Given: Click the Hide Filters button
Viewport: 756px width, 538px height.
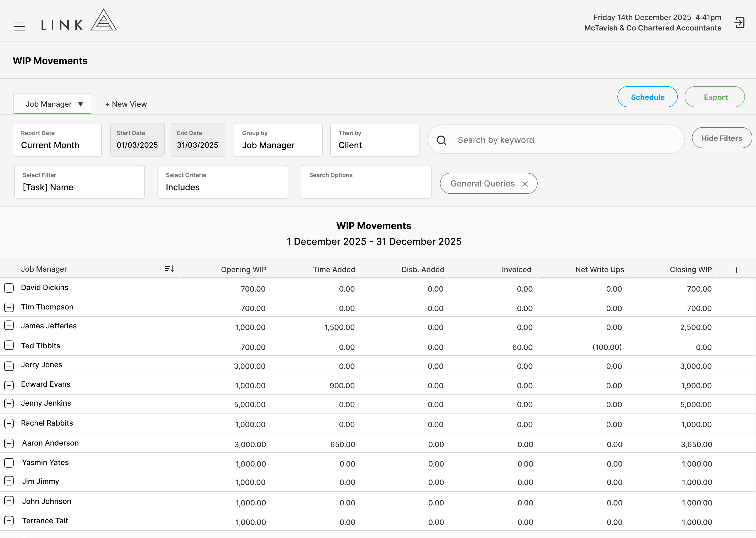Looking at the screenshot, I should point(722,138).
